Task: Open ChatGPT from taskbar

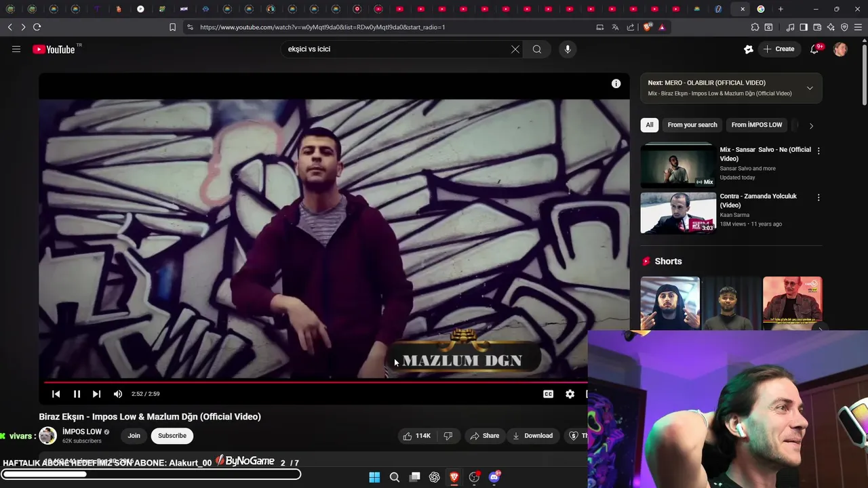Action: [435, 477]
